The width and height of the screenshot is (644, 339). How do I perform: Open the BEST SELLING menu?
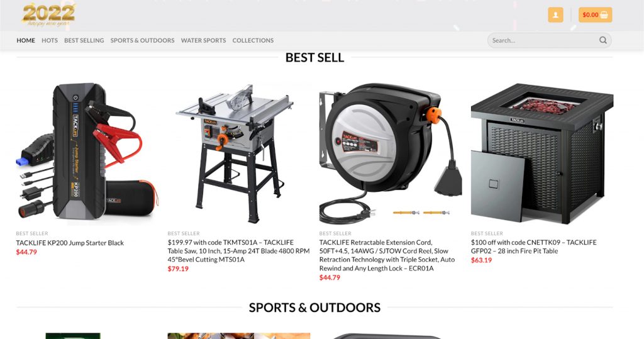coord(84,40)
